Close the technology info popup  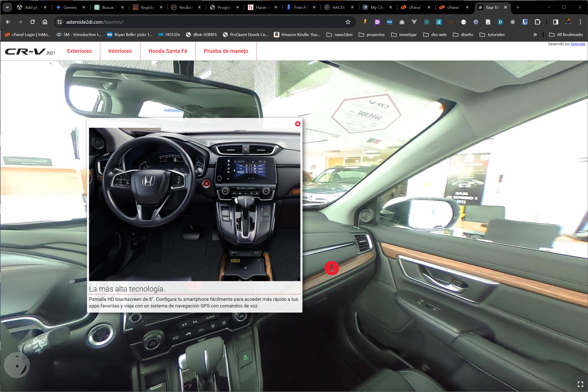pos(297,124)
